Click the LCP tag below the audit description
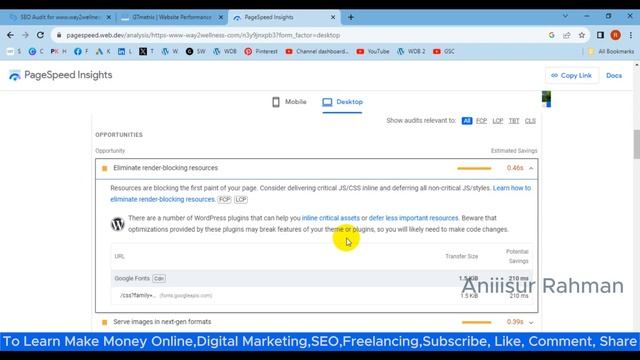This screenshot has width=640, height=360. (x=241, y=200)
